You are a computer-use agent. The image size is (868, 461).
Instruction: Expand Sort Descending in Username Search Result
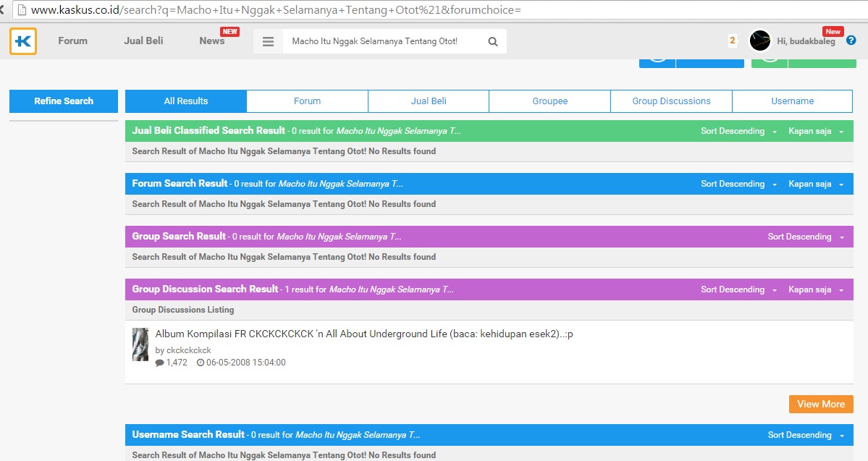[806, 435]
